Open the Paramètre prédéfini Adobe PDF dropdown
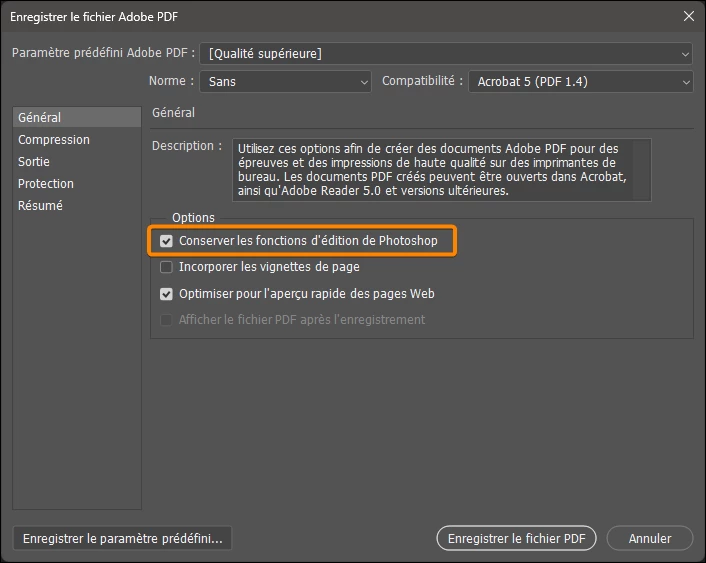Image resolution: width=706 pixels, height=563 pixels. click(x=446, y=54)
